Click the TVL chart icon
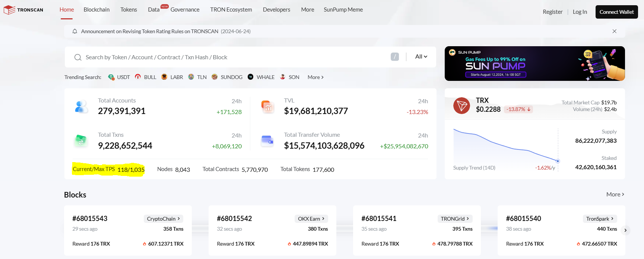 point(267,107)
